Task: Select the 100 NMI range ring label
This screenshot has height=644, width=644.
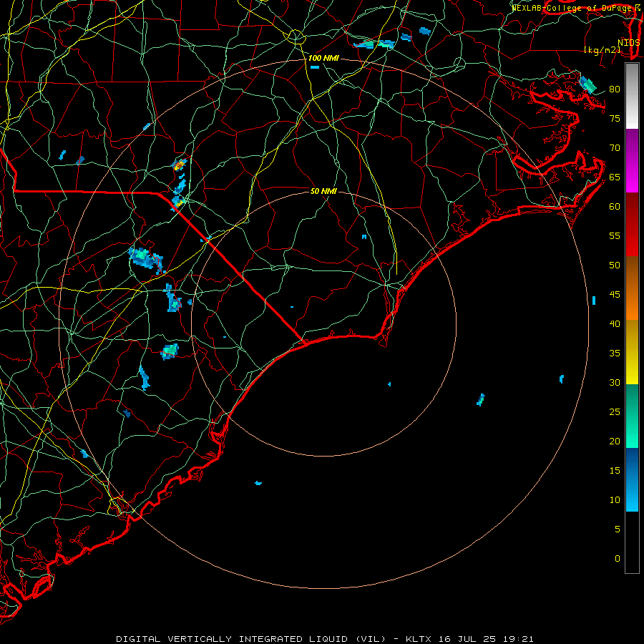Action: pyautogui.click(x=323, y=58)
